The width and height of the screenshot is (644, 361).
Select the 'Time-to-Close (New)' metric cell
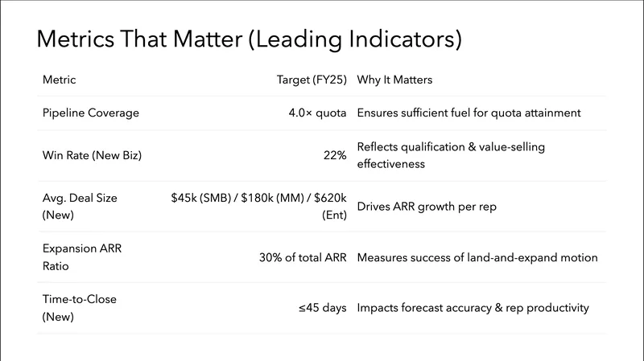(79, 308)
